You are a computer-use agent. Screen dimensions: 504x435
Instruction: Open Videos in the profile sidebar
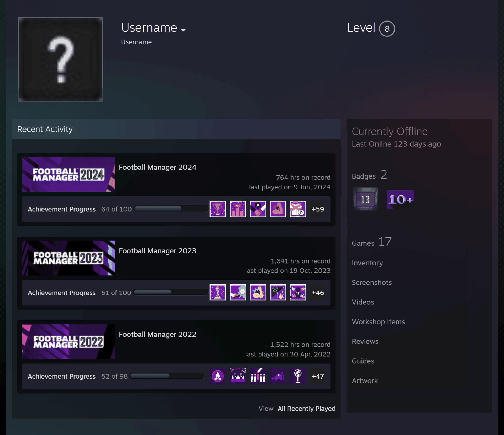click(363, 302)
